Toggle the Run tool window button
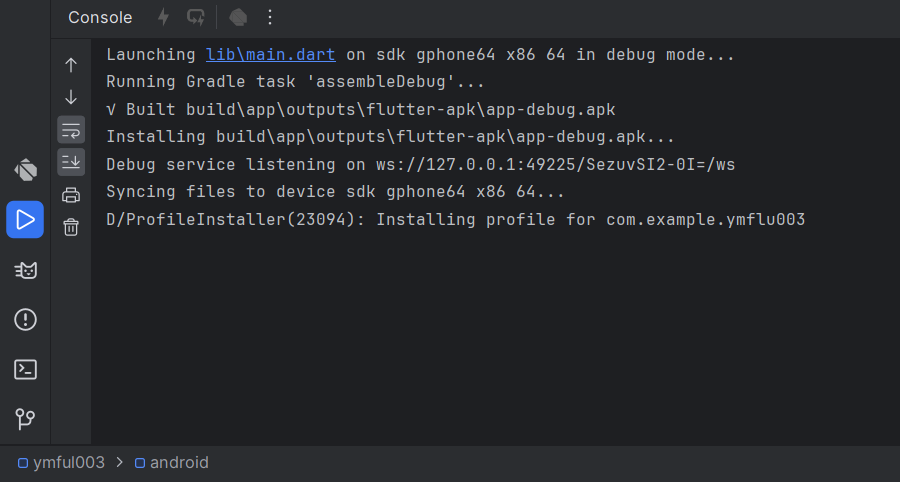Screen dimensions: 900x482 [x=25, y=219]
